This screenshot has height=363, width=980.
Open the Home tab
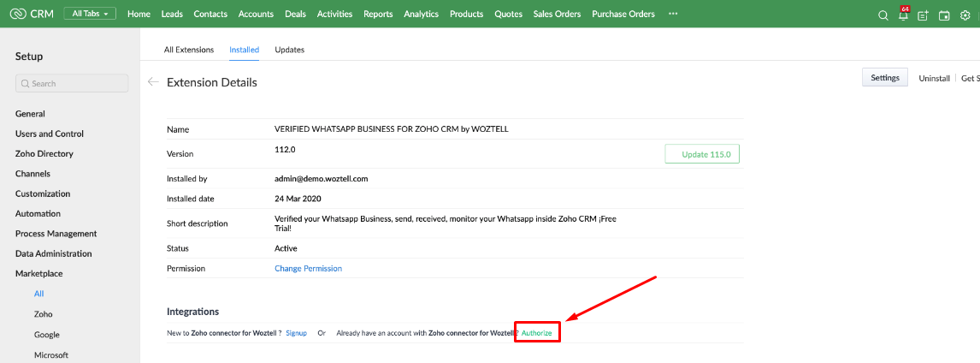point(139,14)
